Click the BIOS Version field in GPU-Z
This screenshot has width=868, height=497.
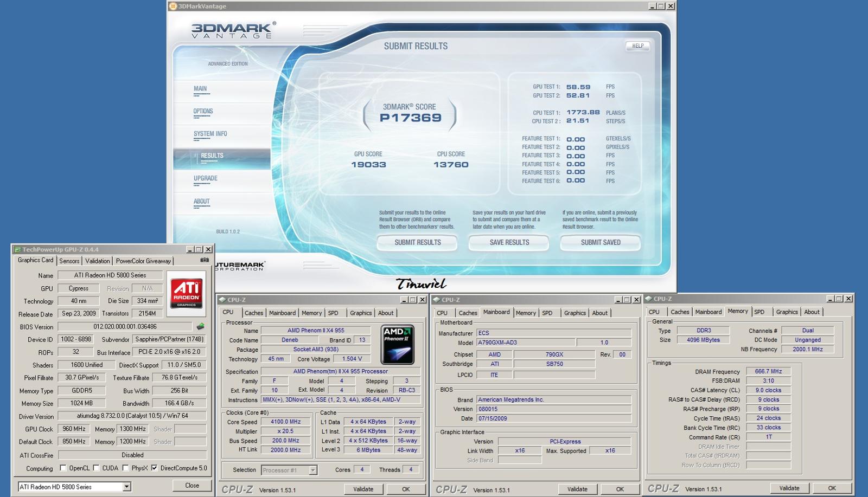click(x=125, y=326)
